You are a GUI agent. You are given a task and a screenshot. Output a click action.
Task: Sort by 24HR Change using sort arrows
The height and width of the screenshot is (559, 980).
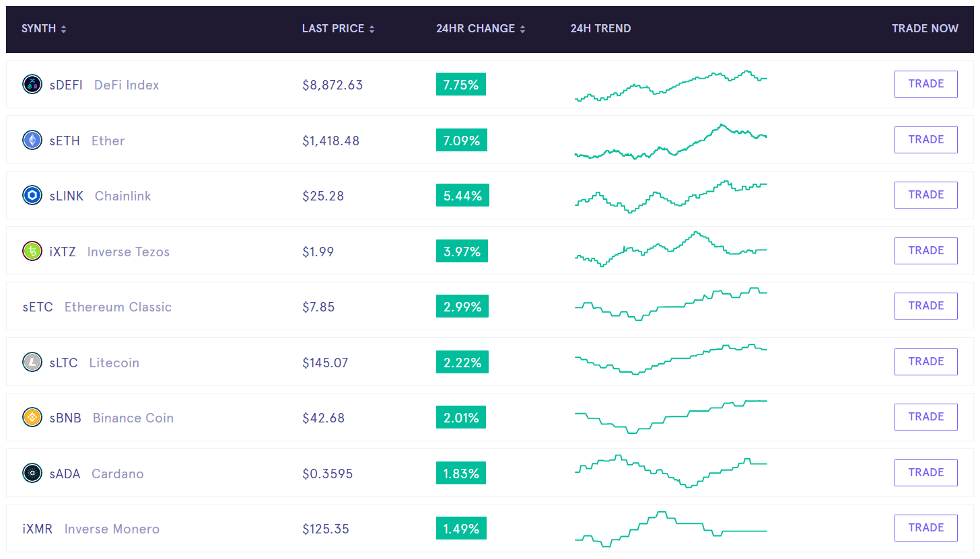coord(522,29)
